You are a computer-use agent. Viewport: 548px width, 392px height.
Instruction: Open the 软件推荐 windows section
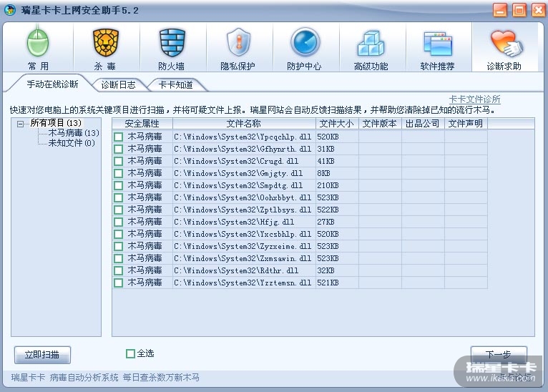(x=438, y=47)
